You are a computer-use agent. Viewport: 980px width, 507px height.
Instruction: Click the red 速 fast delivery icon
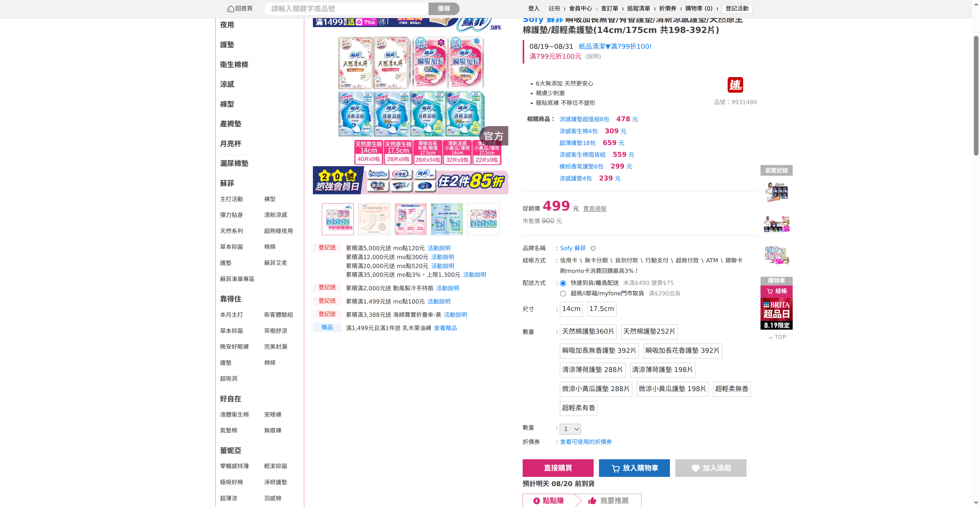coord(735,85)
